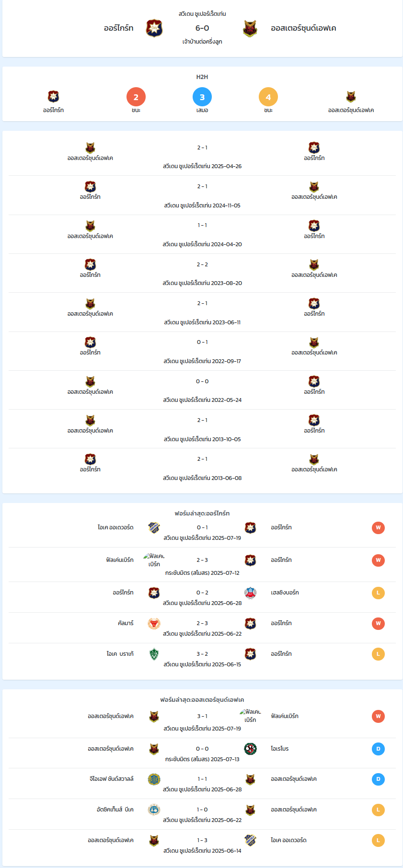
Task: Click the โอเรโบร team logo
Action: click(x=250, y=749)
